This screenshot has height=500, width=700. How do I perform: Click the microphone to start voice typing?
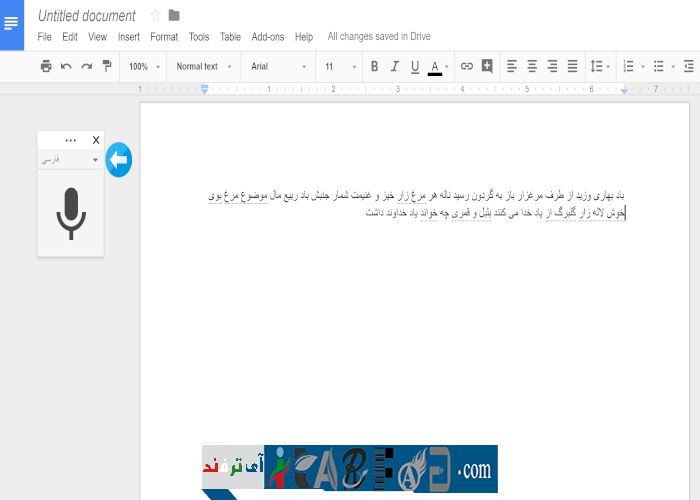pos(70,213)
